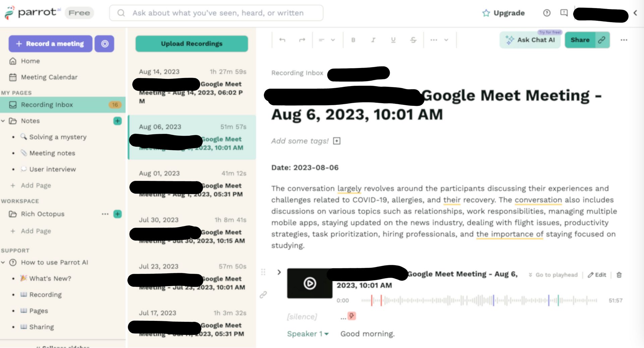
Task: Collapse panel with top-right chevron arrow
Action: tap(635, 13)
